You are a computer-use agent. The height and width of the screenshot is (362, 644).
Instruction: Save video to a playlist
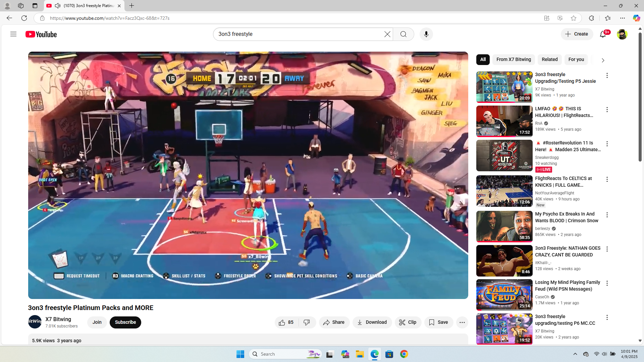(439, 322)
